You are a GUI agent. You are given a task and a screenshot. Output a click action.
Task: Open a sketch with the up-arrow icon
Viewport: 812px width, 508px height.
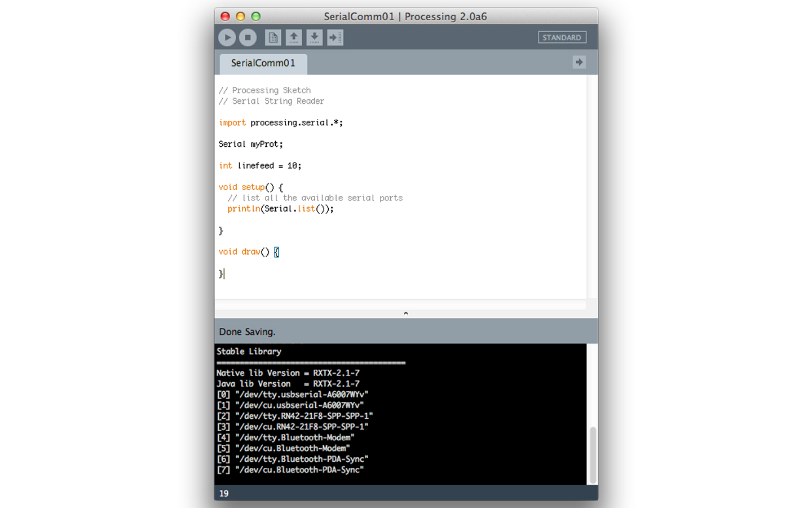pos(294,38)
